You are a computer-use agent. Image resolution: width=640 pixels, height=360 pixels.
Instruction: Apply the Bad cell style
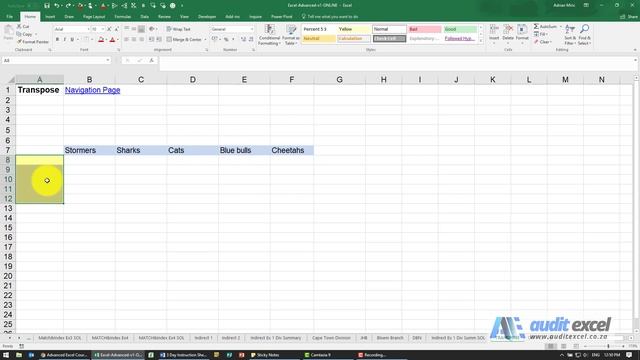pyautogui.click(x=424, y=29)
